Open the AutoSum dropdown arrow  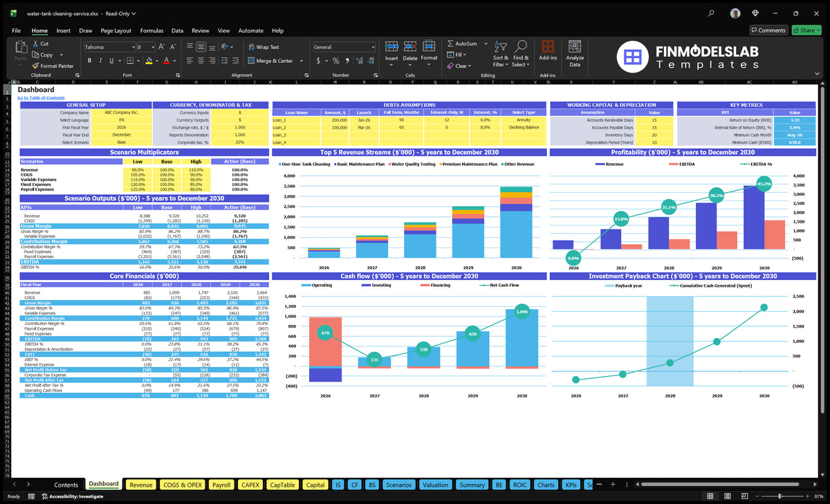coord(485,44)
